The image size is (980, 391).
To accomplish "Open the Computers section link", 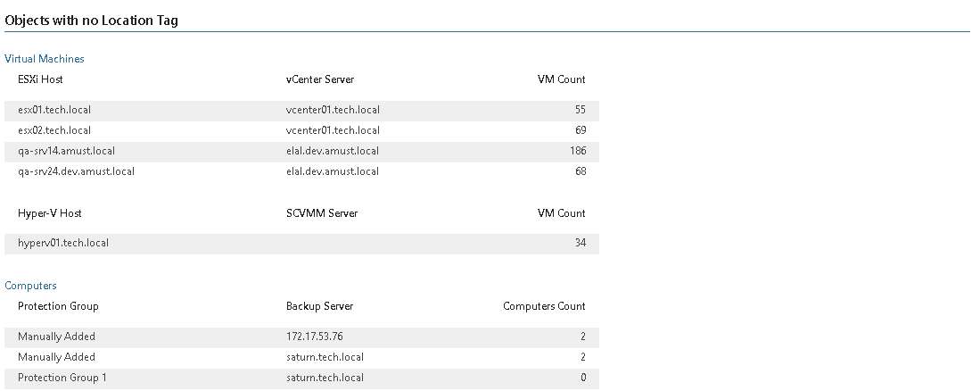I will pyautogui.click(x=30, y=286).
